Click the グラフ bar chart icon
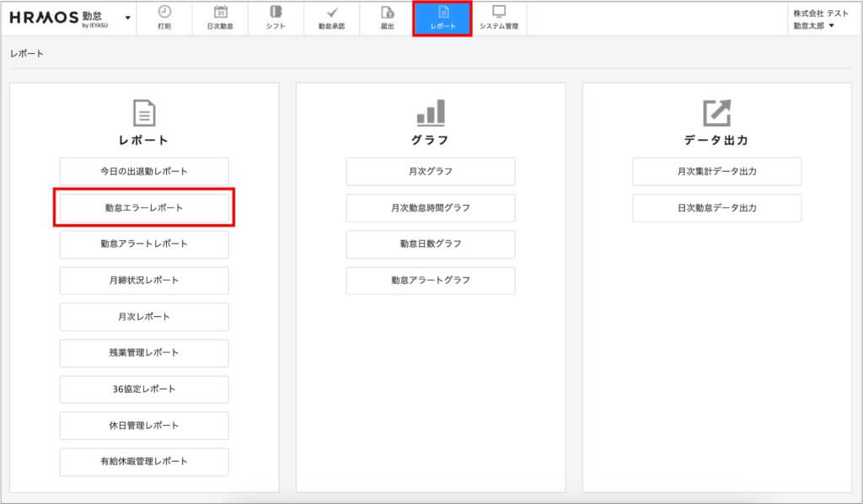Viewport: 863px width, 504px height. [x=430, y=113]
